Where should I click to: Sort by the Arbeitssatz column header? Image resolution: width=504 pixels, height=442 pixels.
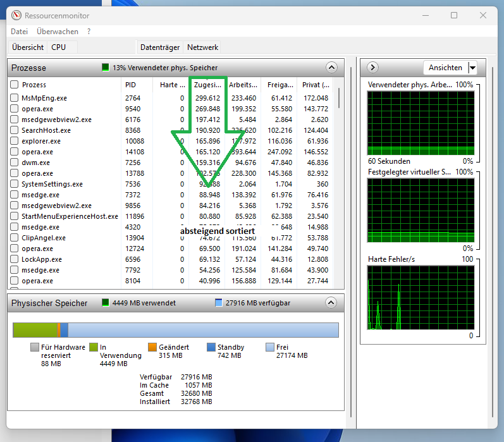tap(243, 85)
